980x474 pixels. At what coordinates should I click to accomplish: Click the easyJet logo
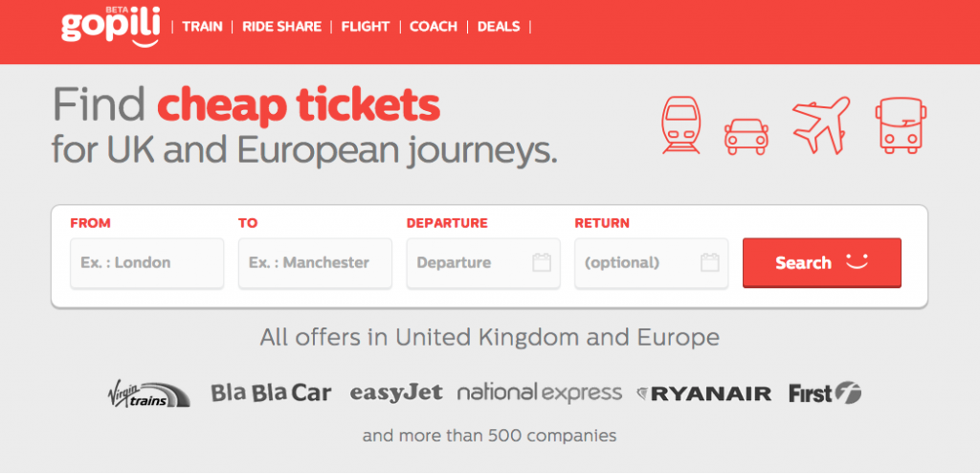point(396,393)
